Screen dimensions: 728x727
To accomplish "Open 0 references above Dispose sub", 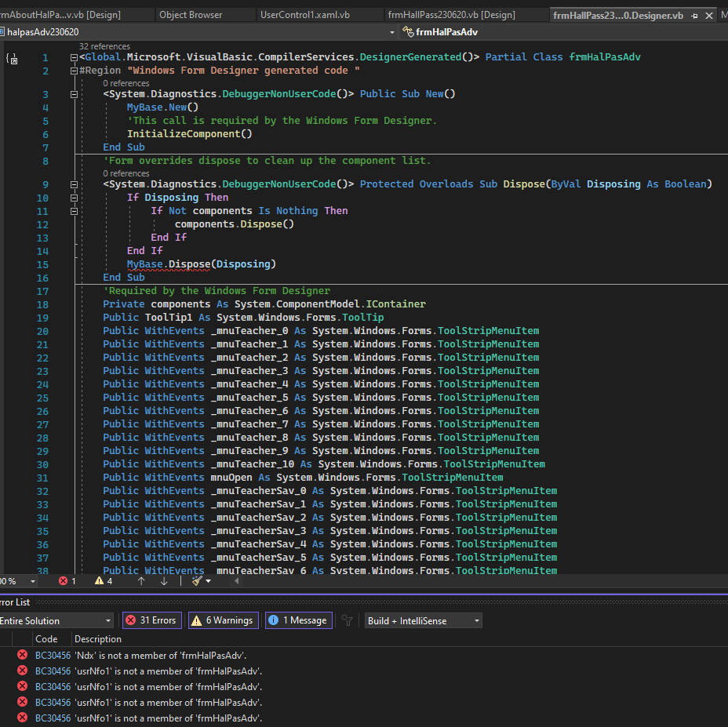I will click(126, 173).
